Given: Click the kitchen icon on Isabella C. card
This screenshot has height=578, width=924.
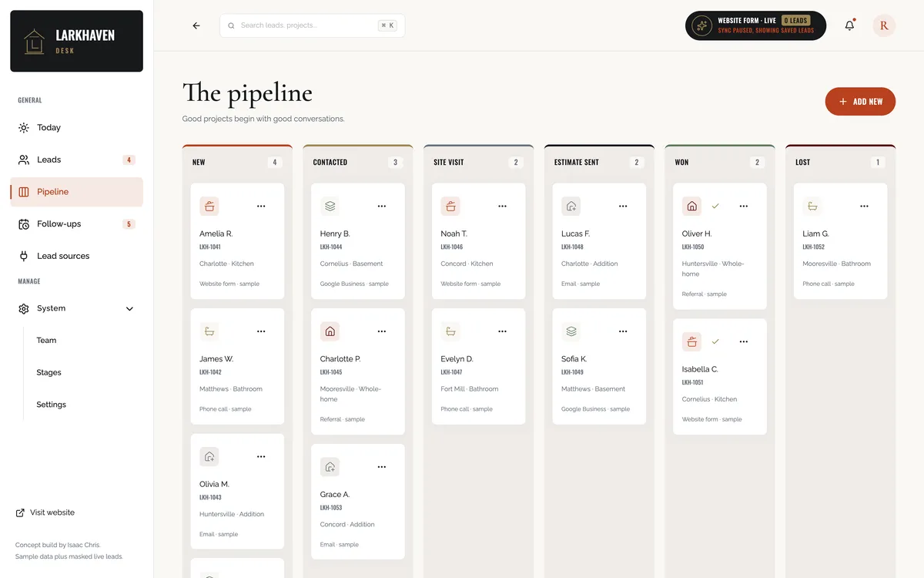Looking at the screenshot, I should pyautogui.click(x=691, y=341).
